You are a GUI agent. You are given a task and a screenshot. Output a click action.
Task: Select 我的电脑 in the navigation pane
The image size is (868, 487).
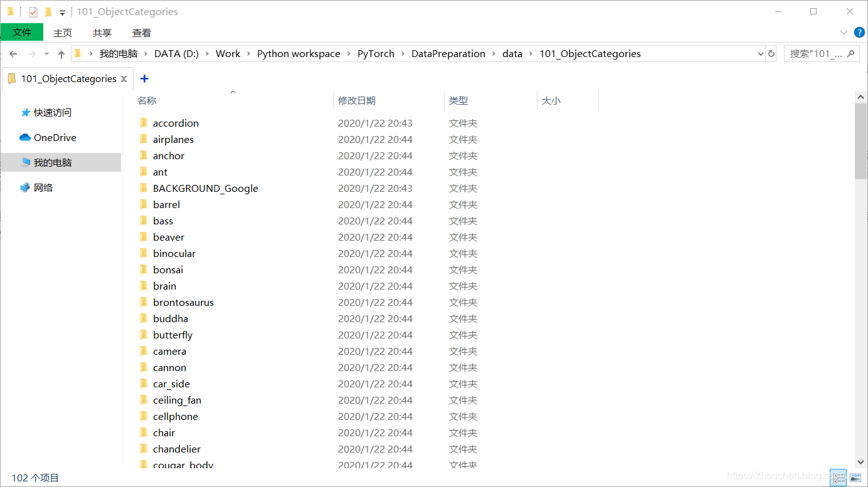(x=61, y=162)
